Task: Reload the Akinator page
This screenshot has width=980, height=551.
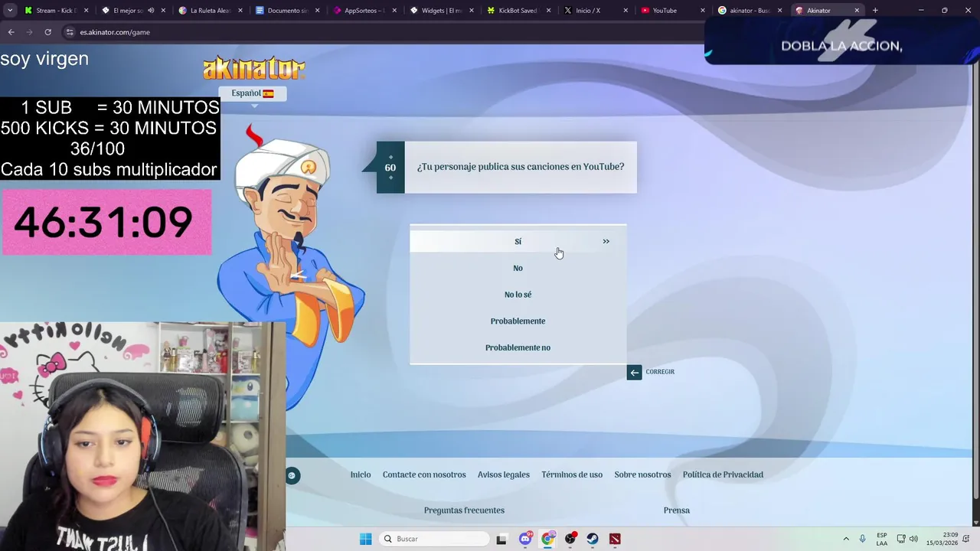Action: (x=47, y=32)
